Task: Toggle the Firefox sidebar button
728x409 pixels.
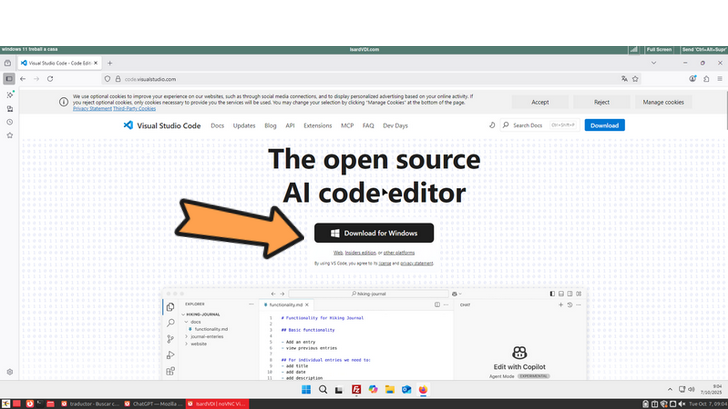Action: click(9, 78)
